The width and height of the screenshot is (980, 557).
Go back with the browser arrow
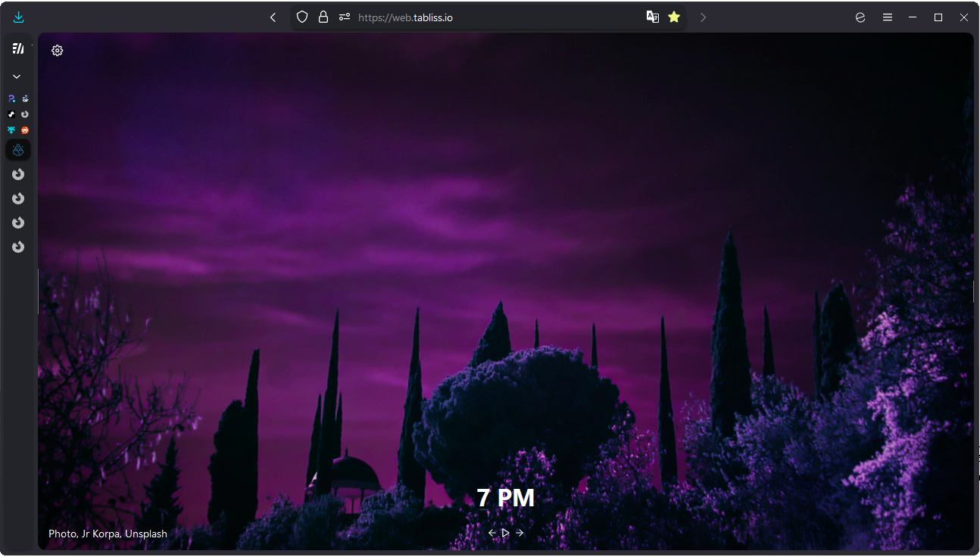273,17
